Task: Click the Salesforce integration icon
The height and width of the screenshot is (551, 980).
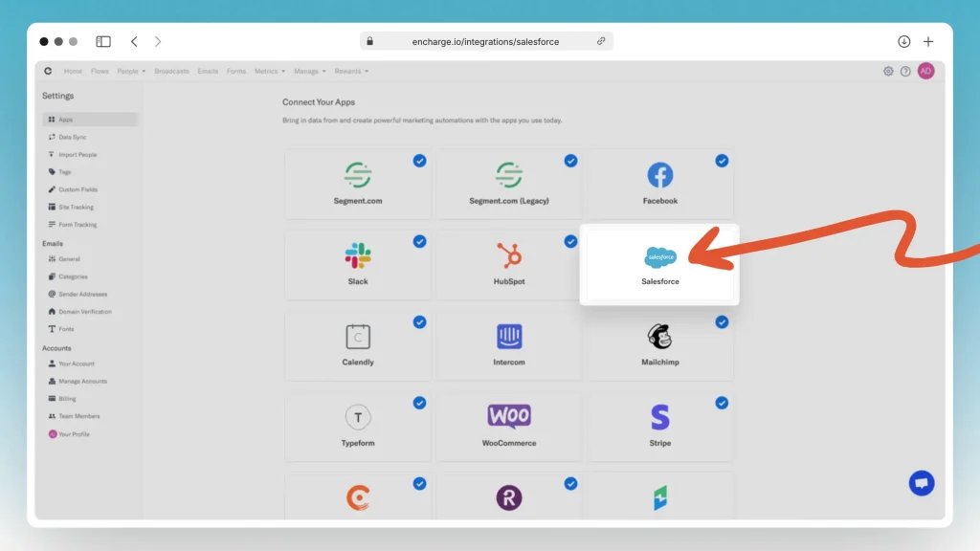Action: pyautogui.click(x=659, y=258)
